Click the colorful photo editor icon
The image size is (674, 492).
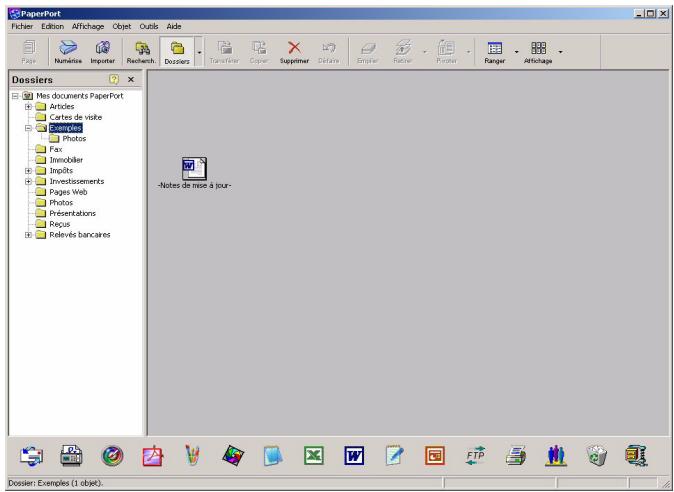coord(233,455)
